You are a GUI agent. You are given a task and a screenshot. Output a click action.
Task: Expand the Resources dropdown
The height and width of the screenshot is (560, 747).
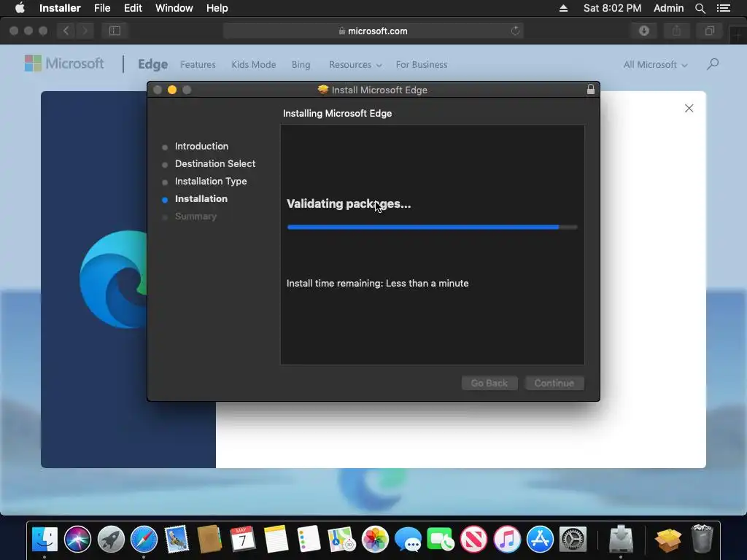355,64
